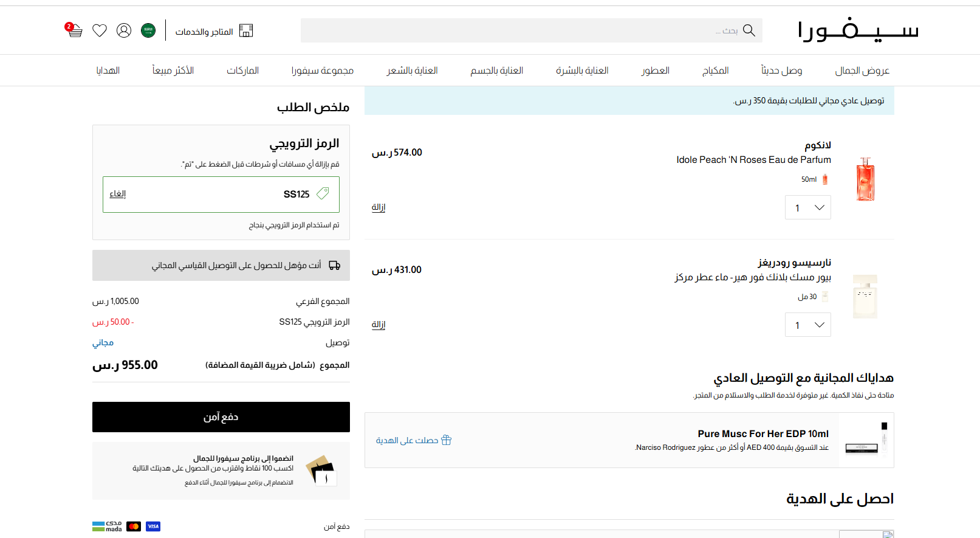The image size is (980, 538).
Task: Click the 30 مل size swatch icon
Action: point(825,297)
